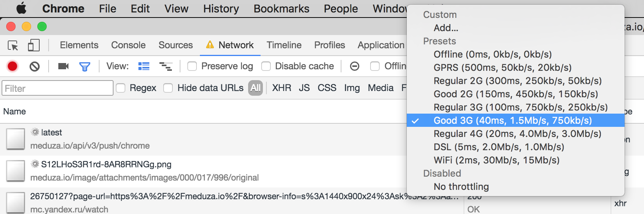Switch to the Timeline tab

(284, 45)
